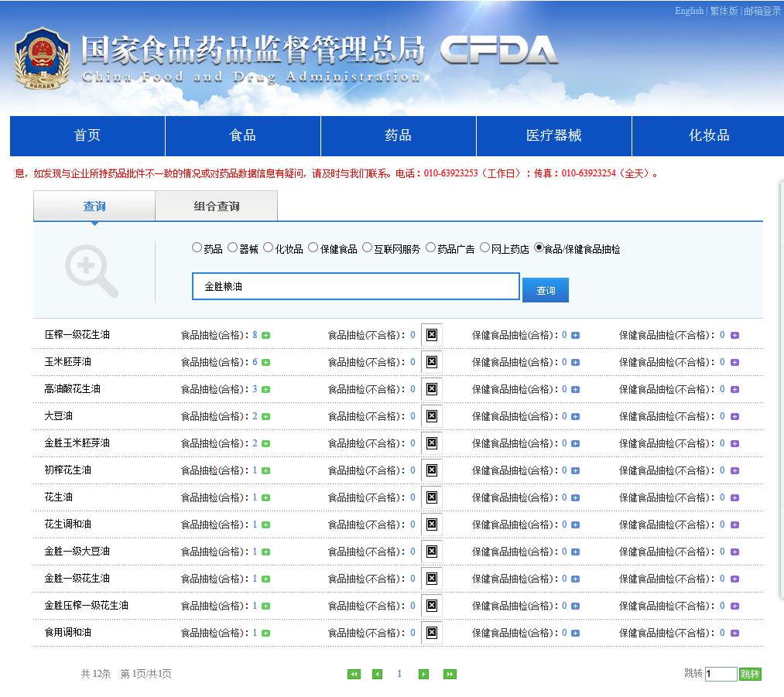Click the blue 查询 search button
The height and width of the screenshot is (697, 784).
click(x=546, y=290)
